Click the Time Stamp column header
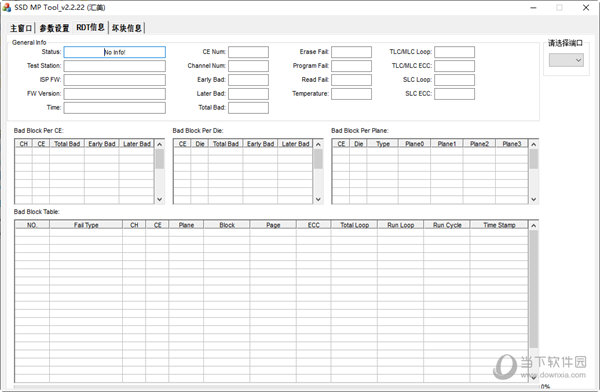This screenshot has height=392, width=600. tap(499, 225)
